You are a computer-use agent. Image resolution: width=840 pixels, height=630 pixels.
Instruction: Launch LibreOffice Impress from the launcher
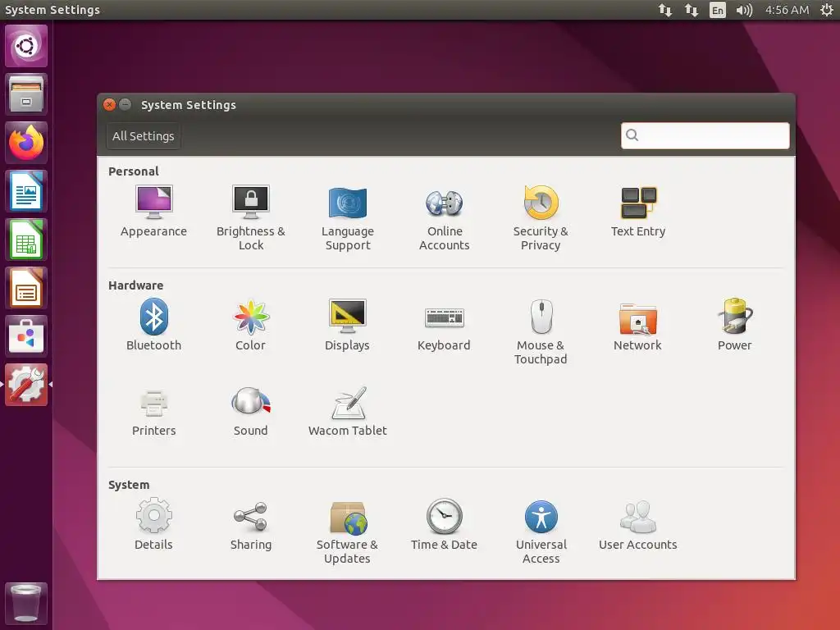coord(26,288)
